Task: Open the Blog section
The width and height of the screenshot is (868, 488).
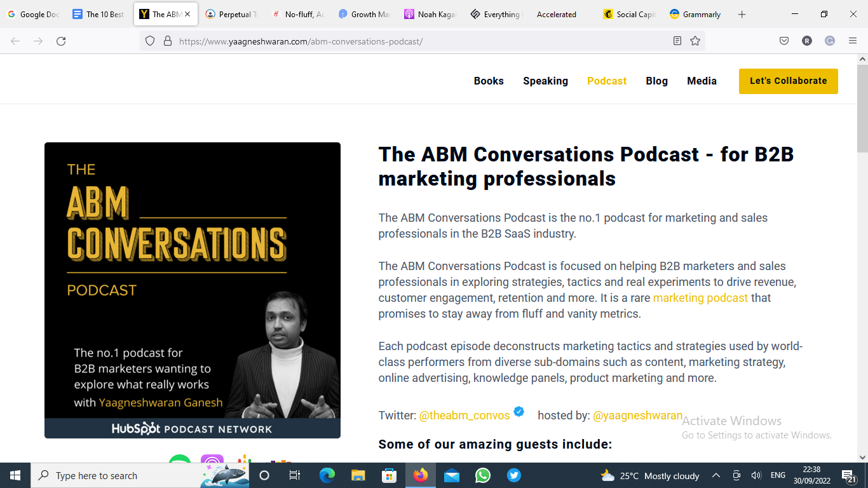Action: tap(656, 81)
